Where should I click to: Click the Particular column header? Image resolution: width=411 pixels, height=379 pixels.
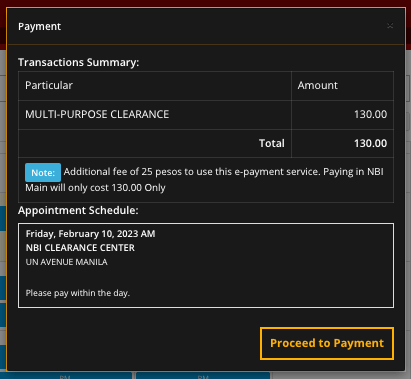pyautogui.click(x=49, y=85)
